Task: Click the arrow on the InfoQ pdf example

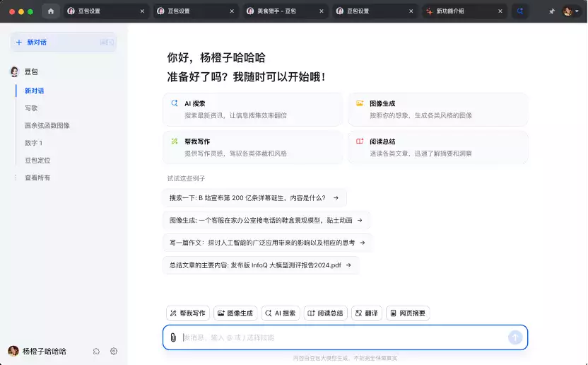Action: pyautogui.click(x=348, y=265)
